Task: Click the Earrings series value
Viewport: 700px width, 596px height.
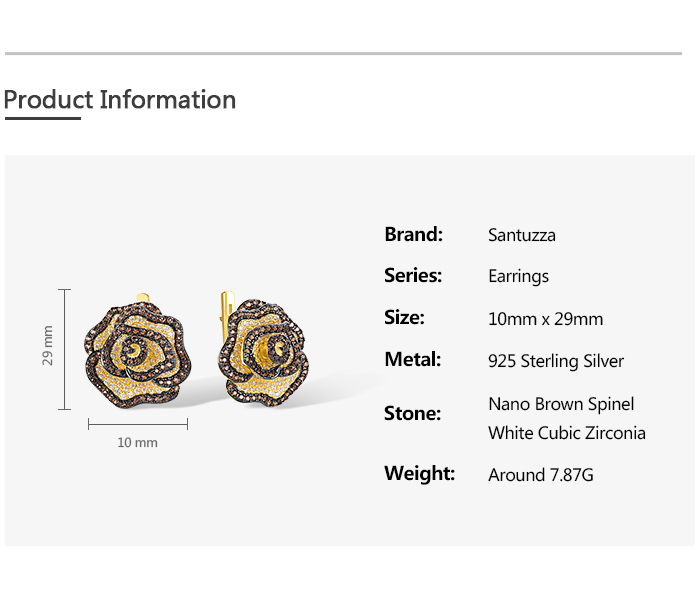Action: click(x=518, y=277)
